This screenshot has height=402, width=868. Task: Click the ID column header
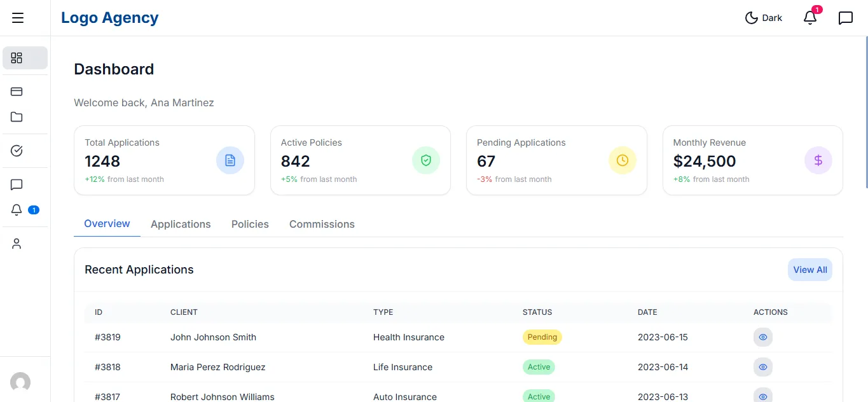pyautogui.click(x=99, y=312)
